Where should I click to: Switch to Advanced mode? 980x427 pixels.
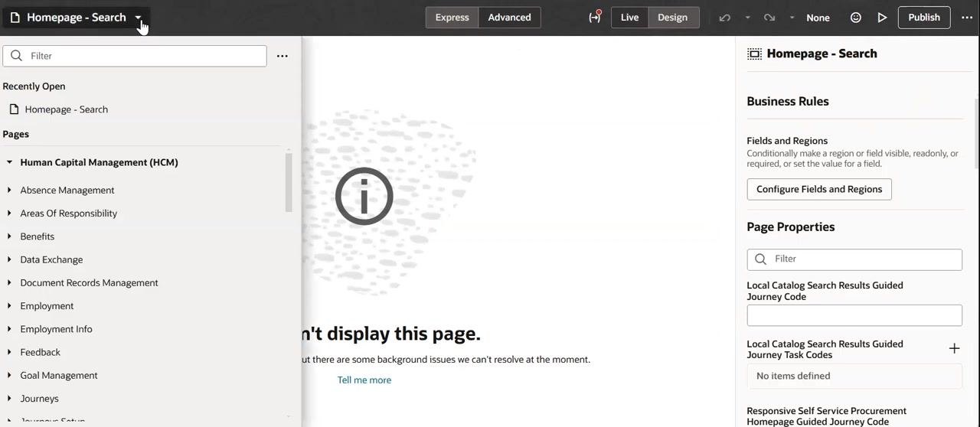pyautogui.click(x=509, y=18)
